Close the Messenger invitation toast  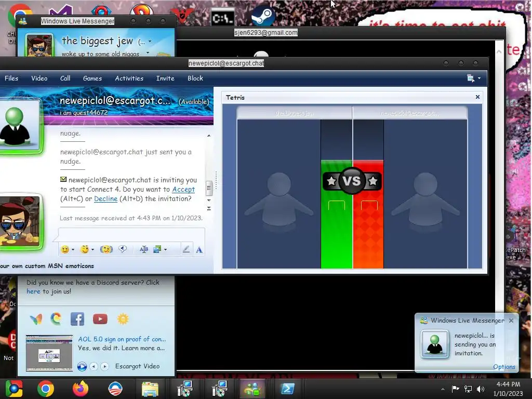click(511, 320)
